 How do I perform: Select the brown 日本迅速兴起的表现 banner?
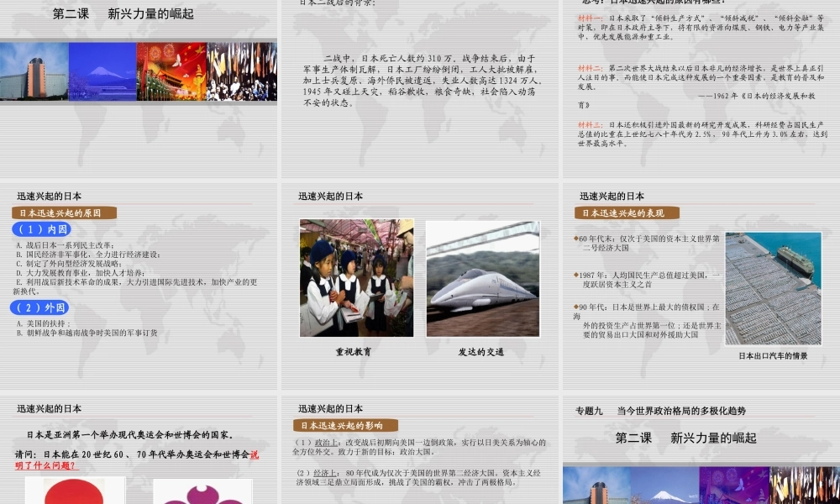coord(627,213)
